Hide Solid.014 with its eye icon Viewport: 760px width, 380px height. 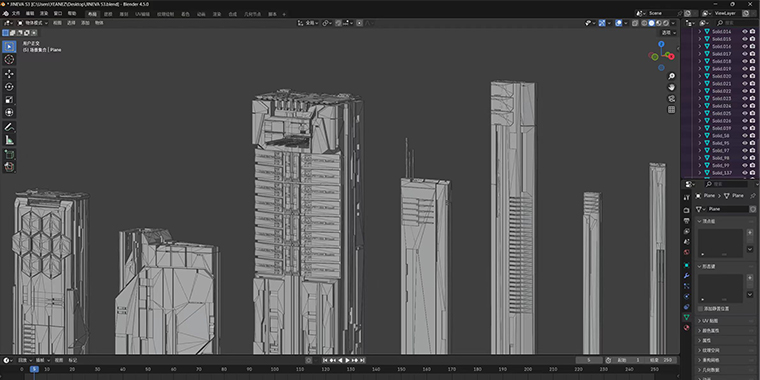[x=745, y=32]
